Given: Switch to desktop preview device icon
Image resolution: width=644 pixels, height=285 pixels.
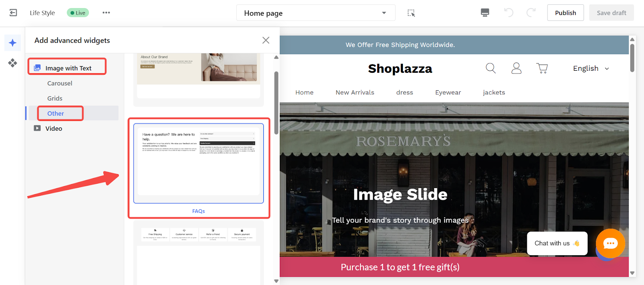Looking at the screenshot, I should 485,13.
